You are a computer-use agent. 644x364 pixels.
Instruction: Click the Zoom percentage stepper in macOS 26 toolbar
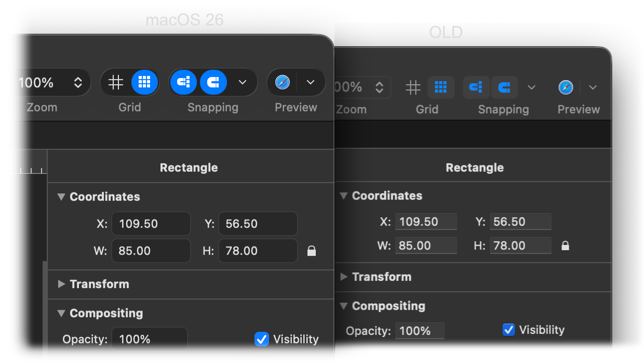pyautogui.click(x=77, y=82)
